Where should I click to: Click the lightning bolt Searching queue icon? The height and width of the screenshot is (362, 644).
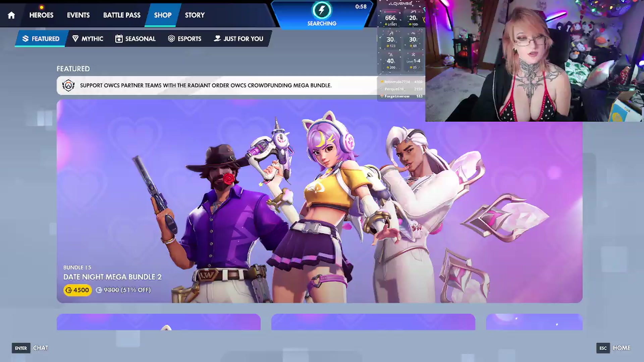[x=322, y=10]
